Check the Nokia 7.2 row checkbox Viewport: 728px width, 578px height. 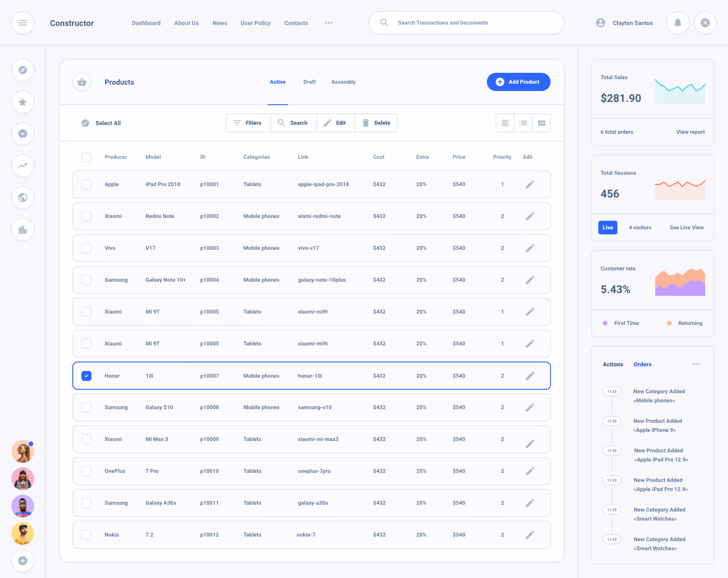[x=86, y=535]
